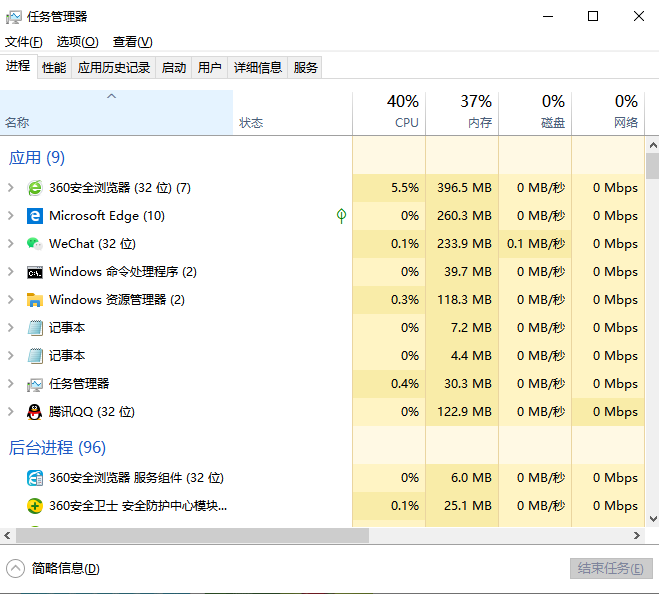Click the Microsoft Edge icon
The image size is (659, 594).
pos(35,216)
